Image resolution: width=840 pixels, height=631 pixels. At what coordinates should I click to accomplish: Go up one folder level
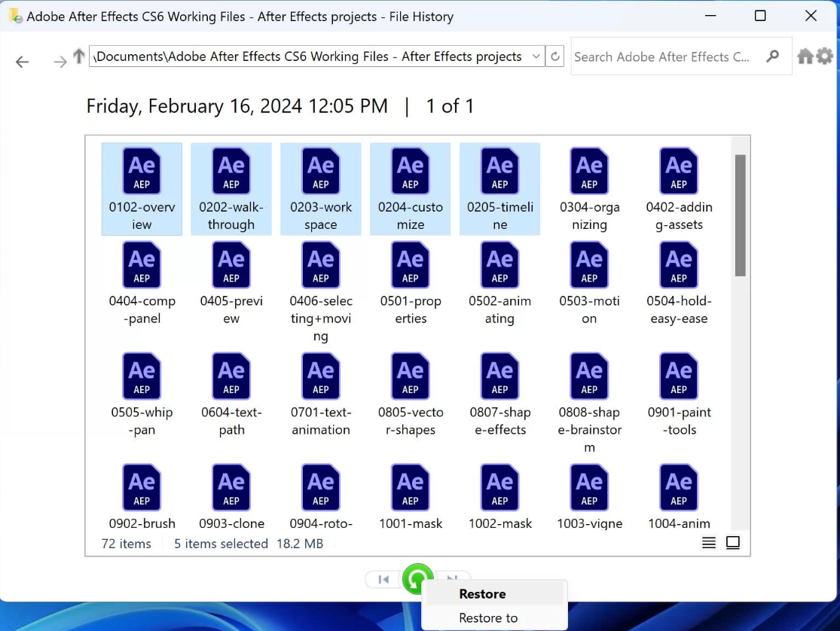point(79,56)
